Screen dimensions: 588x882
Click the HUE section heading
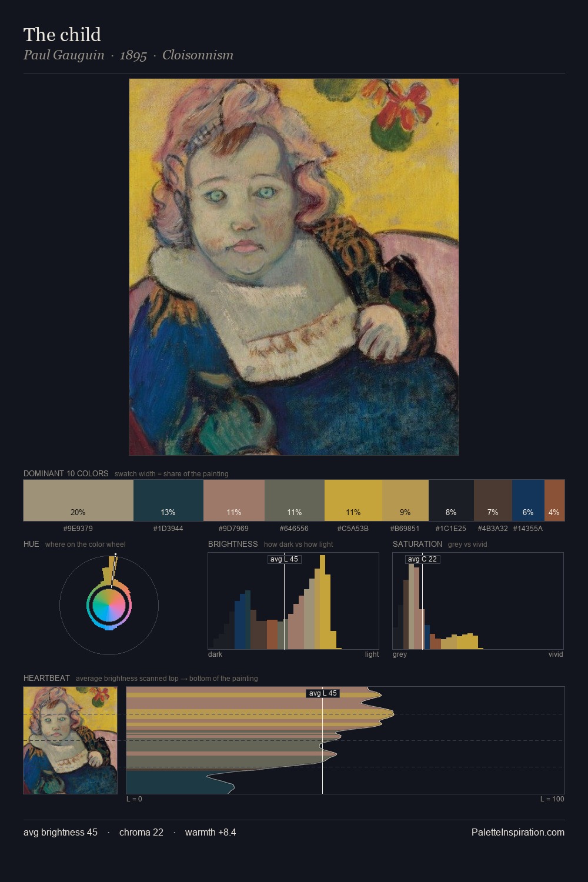coord(31,544)
